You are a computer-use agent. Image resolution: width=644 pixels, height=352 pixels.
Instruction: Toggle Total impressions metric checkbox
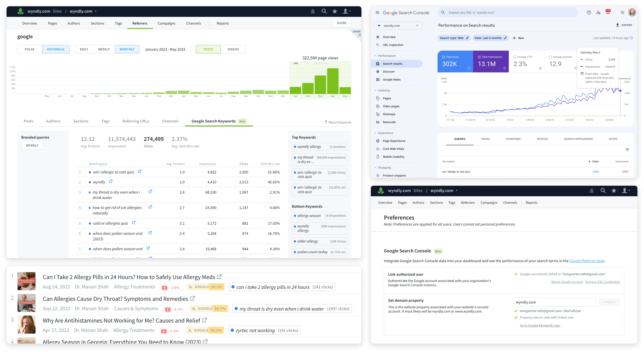click(479, 57)
